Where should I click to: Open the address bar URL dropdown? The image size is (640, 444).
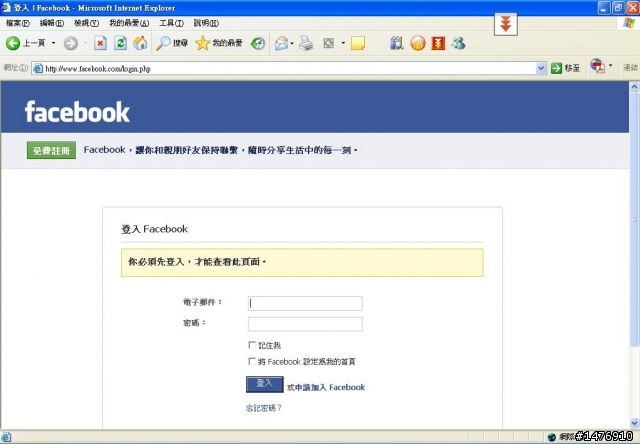click(x=541, y=68)
